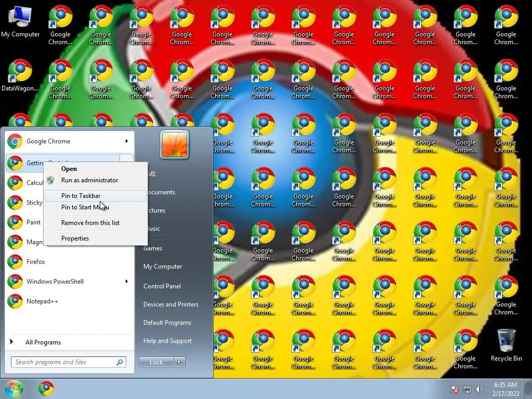Image resolution: width=532 pixels, height=399 pixels.
Task: Open Magnifier entry in Start menu
Action: pos(24,242)
